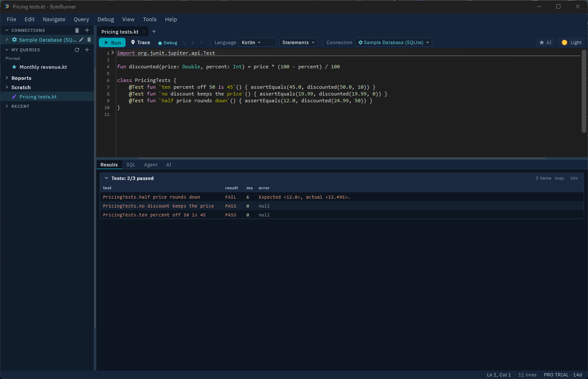Copy the test results
Image resolution: width=588 pixels, height=379 pixels.
click(560, 178)
